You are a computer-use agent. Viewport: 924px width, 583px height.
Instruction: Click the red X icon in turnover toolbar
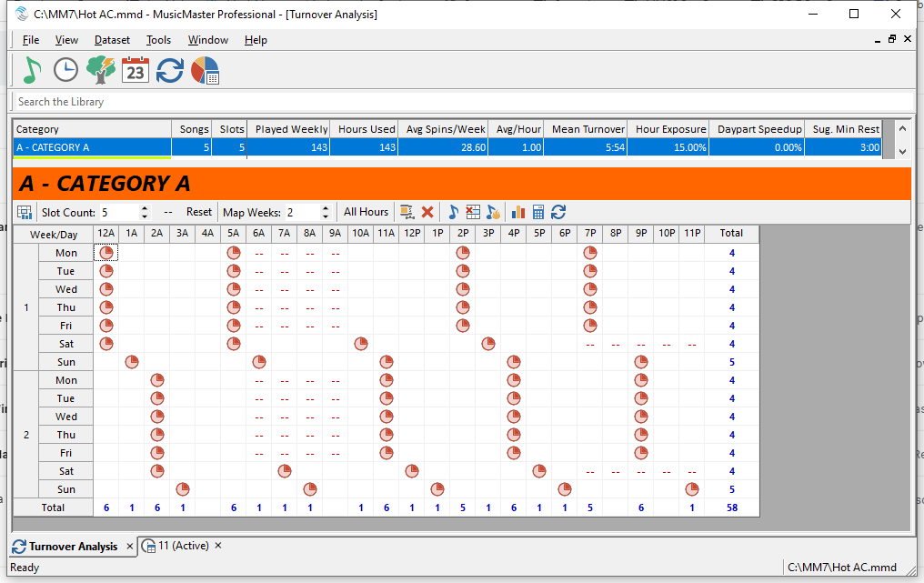(427, 212)
